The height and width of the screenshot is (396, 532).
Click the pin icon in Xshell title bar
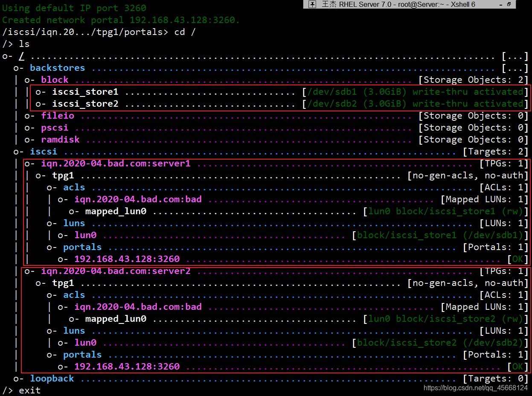312,4
